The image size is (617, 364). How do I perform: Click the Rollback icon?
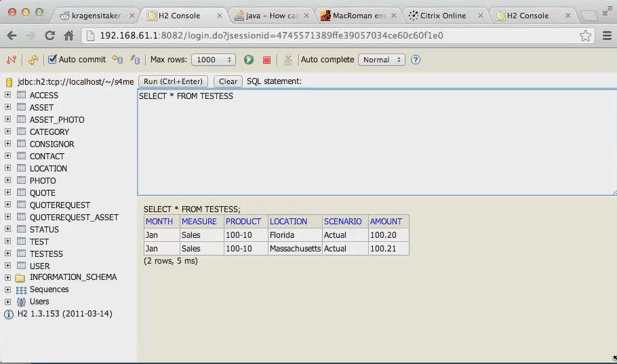[117, 60]
